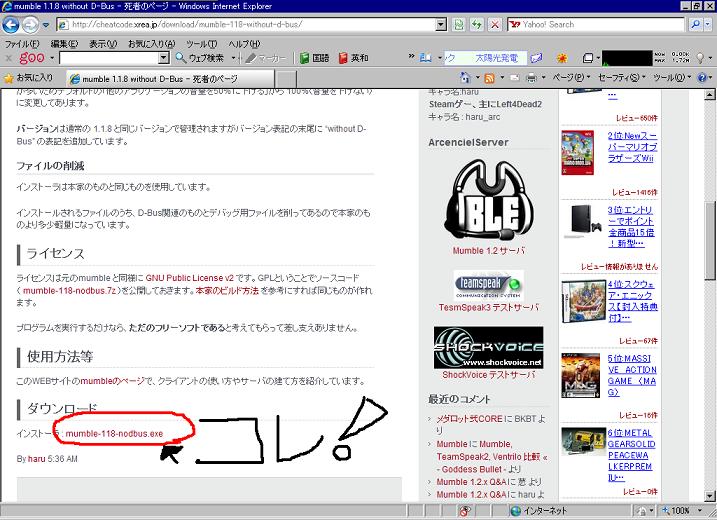Expand the address bar history dropdown
Screen dimensions: 717x520
[441, 25]
